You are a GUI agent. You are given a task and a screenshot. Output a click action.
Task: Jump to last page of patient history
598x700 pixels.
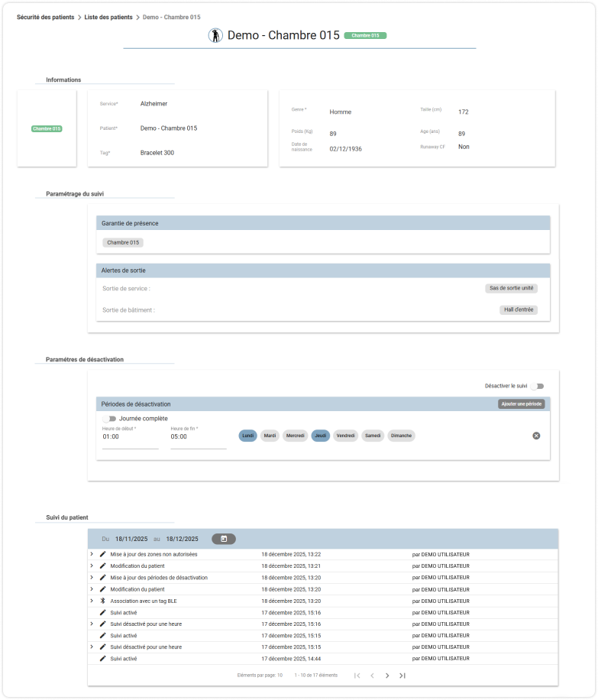[x=402, y=676]
